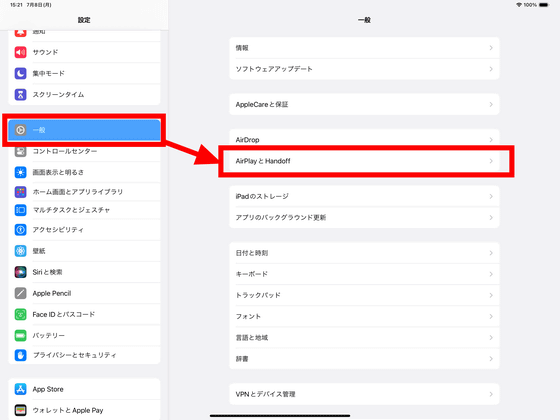This screenshot has width=560, height=420.
Task: Open iPadのストレージ row chevron
Action: pos(491,196)
